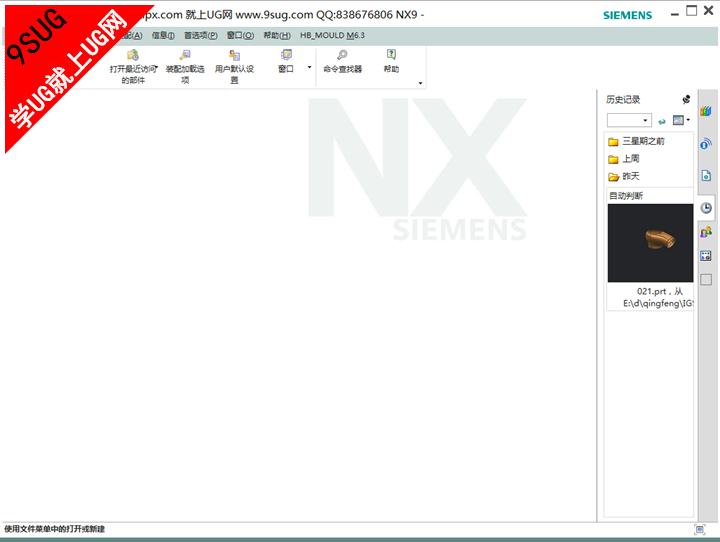Click the blank square sidebar tab
This screenshot has height=542, width=720.
(x=706, y=279)
